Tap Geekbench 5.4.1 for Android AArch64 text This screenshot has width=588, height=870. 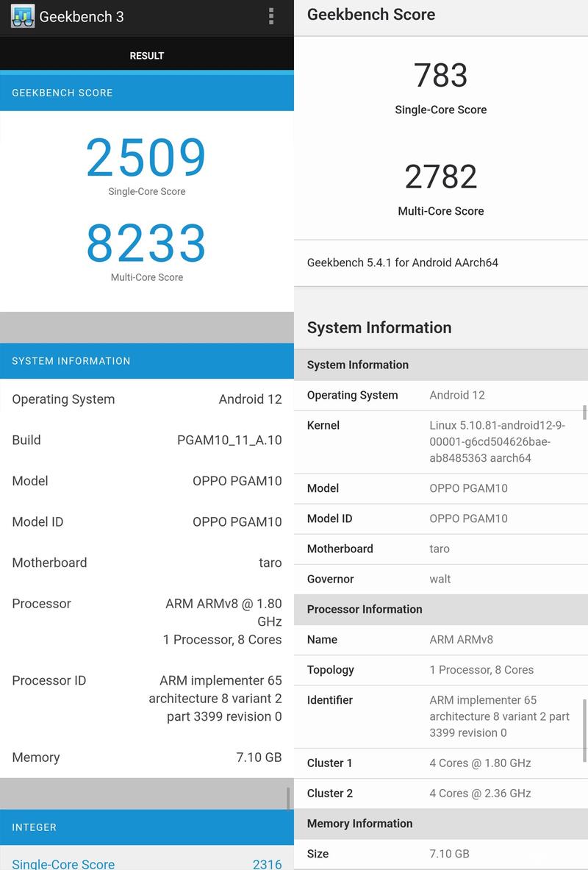pyautogui.click(x=403, y=263)
